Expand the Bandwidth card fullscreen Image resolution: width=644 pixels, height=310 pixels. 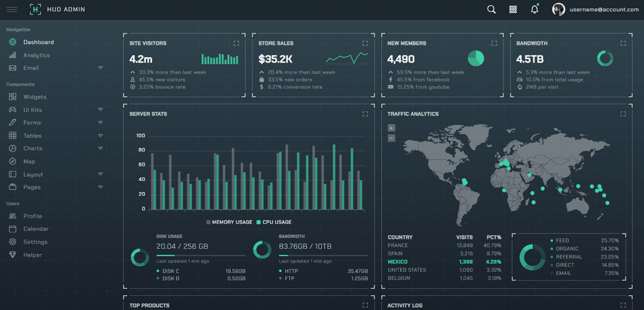pyautogui.click(x=623, y=43)
